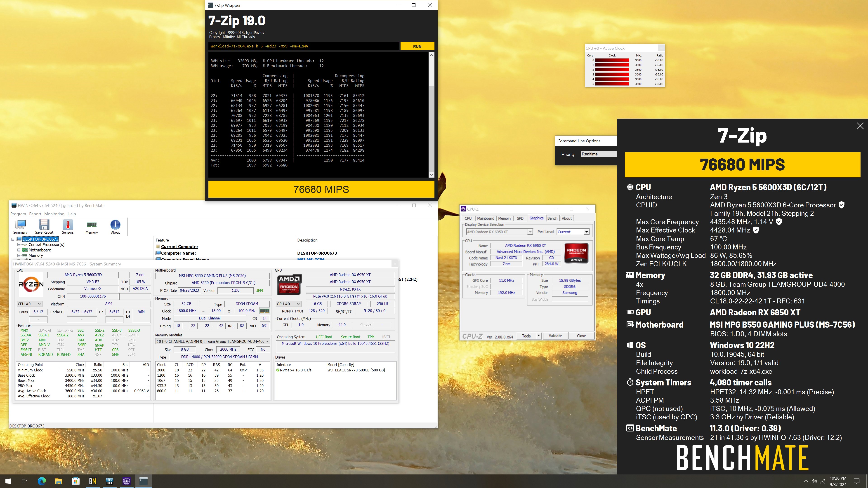Click the 7-Zip output scrollbar up arrow
This screenshot has width=868, height=488.
(x=431, y=55)
